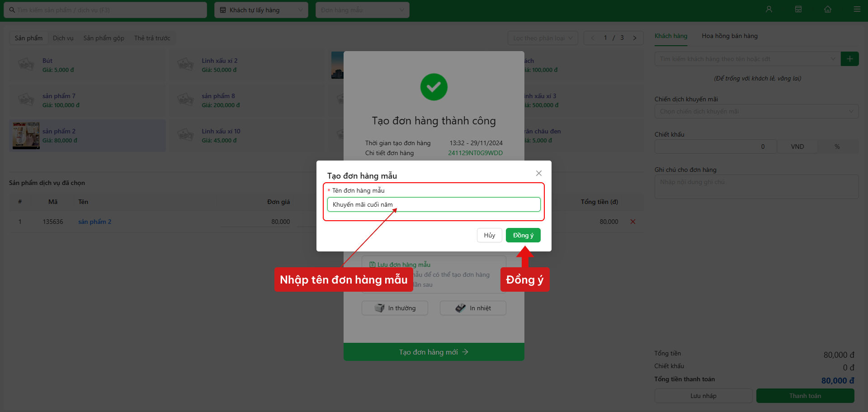
Task: Open the user account icon in header
Action: pyautogui.click(x=769, y=9)
